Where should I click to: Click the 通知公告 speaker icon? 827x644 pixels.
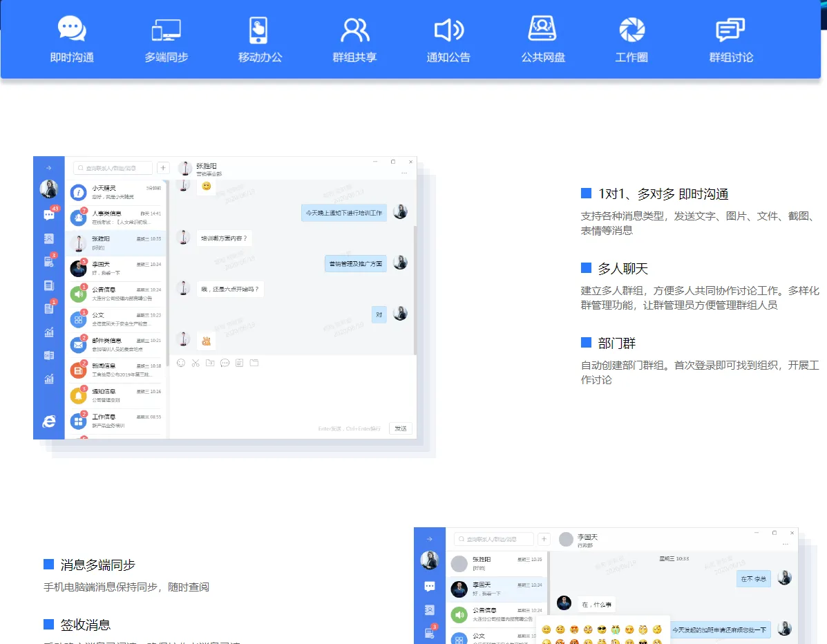click(448, 31)
